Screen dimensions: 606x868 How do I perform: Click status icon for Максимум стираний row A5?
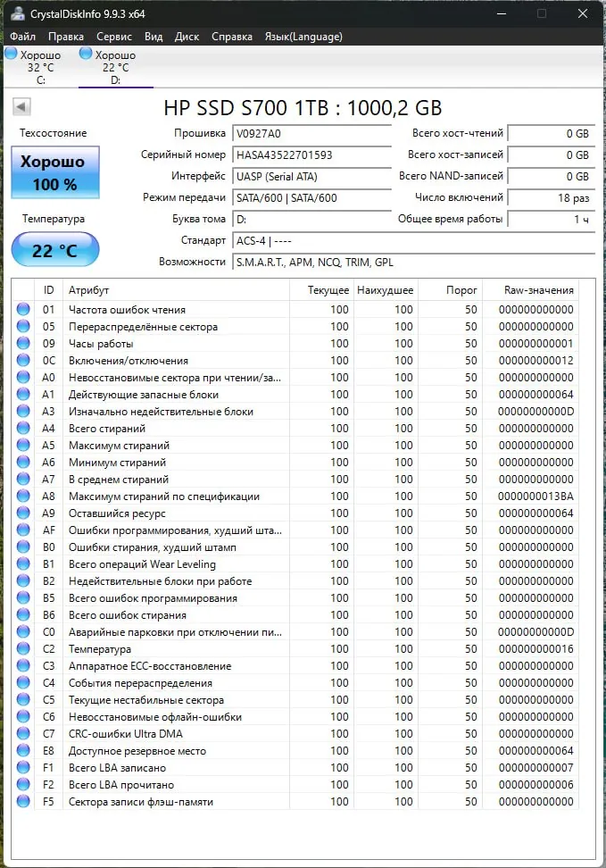23,445
